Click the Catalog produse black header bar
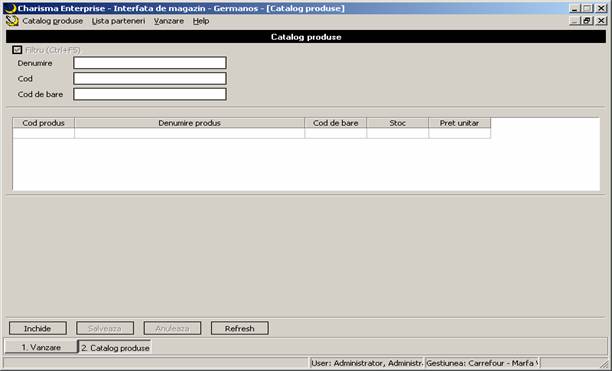612x371 pixels. tap(306, 37)
